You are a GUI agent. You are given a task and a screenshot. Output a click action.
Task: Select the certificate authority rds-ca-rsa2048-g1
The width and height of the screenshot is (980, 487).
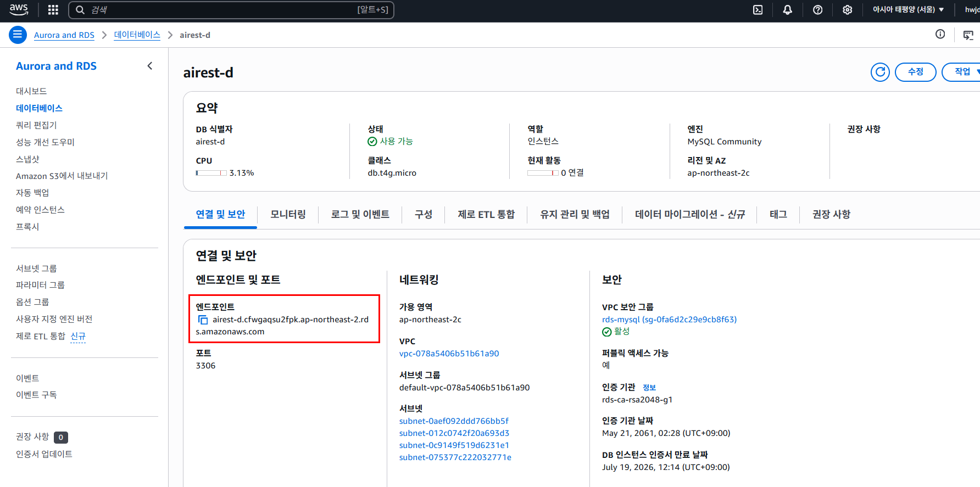click(637, 400)
